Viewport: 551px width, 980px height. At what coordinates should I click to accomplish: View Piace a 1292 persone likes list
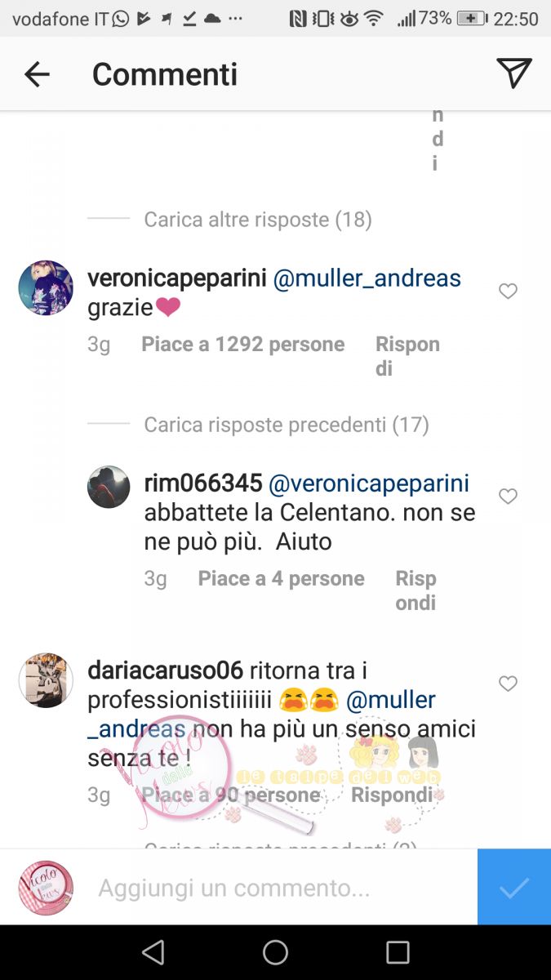[243, 345]
